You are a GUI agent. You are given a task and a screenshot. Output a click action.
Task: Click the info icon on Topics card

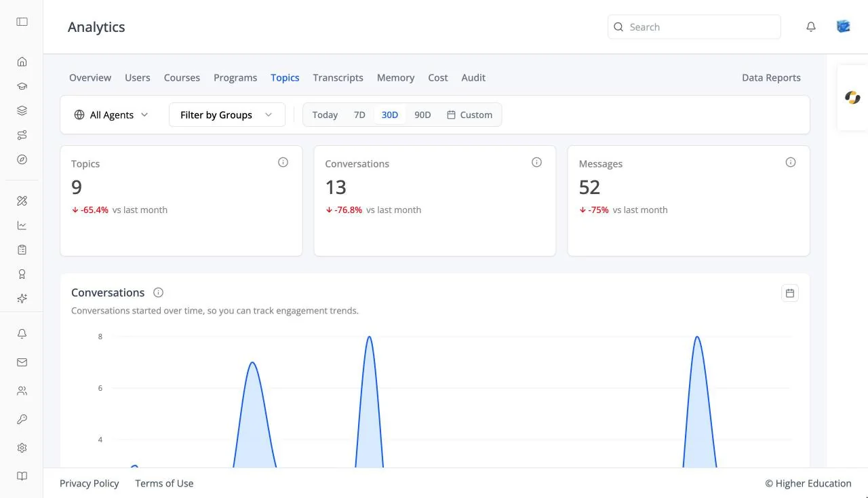(x=283, y=162)
